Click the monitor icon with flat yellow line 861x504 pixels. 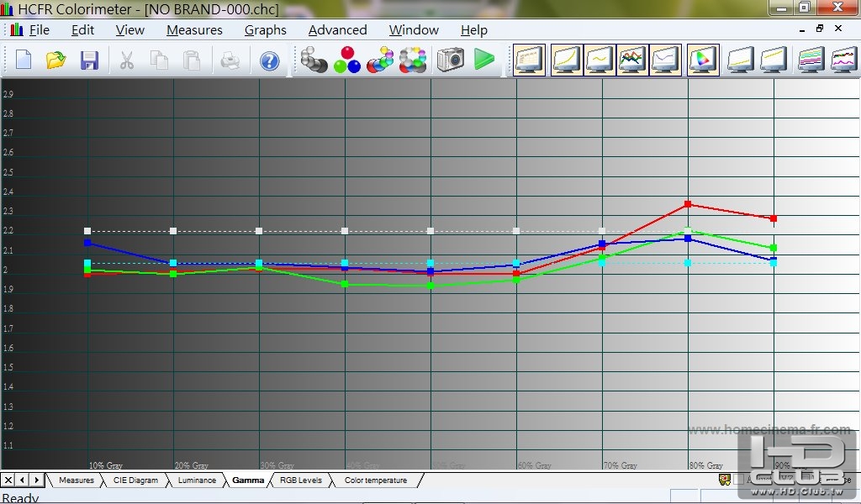[741, 60]
